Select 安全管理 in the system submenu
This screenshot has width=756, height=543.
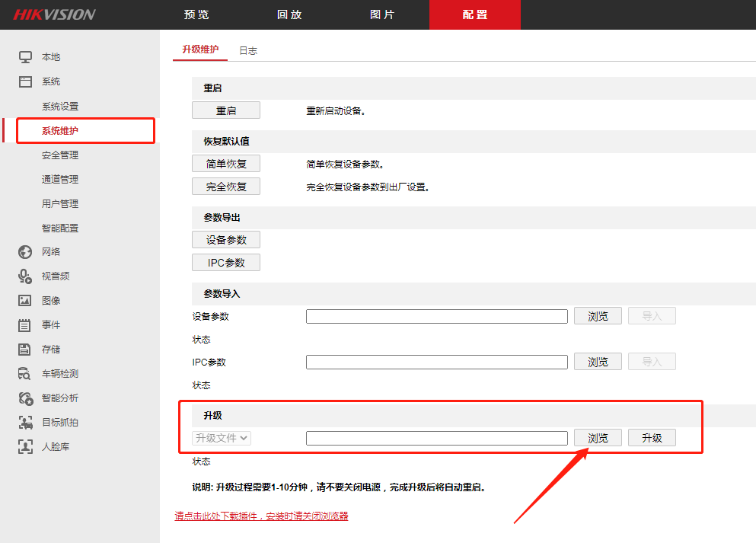coord(59,155)
